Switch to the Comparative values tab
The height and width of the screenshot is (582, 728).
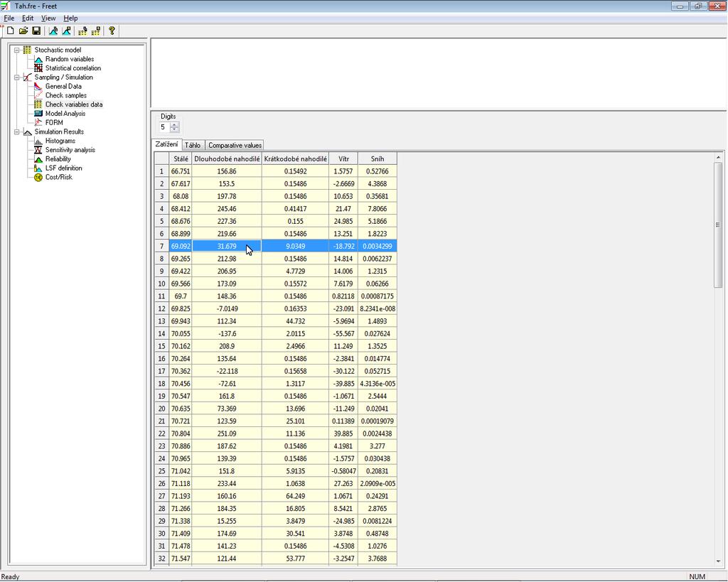pyautogui.click(x=235, y=145)
